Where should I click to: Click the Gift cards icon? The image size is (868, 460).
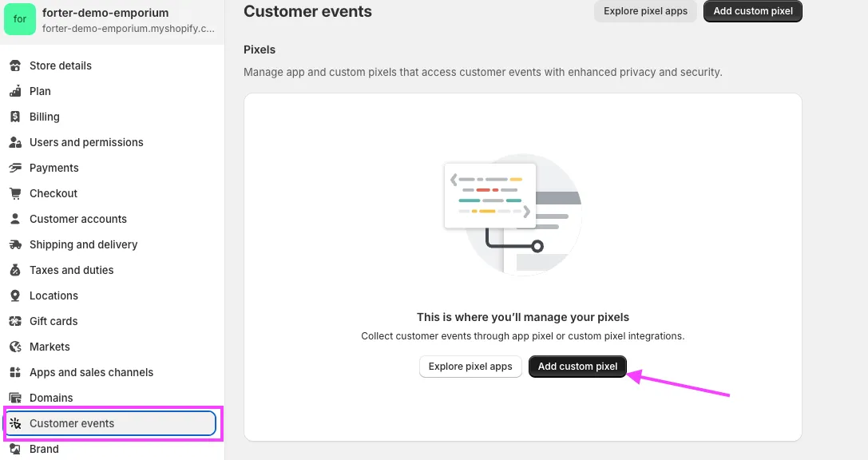15,321
